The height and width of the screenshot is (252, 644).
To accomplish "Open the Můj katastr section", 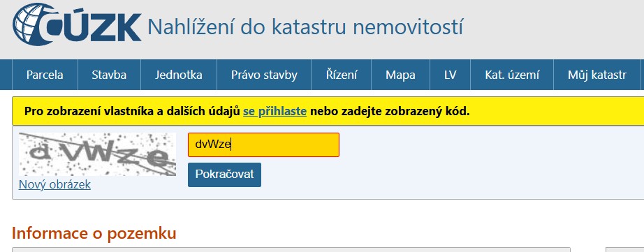I will pos(597,75).
